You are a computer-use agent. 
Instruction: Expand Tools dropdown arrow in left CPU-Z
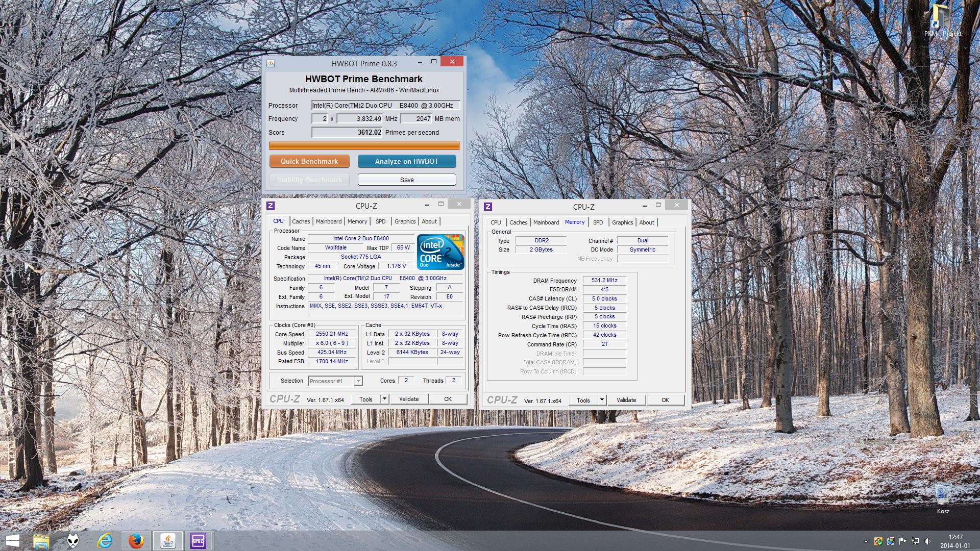point(385,399)
